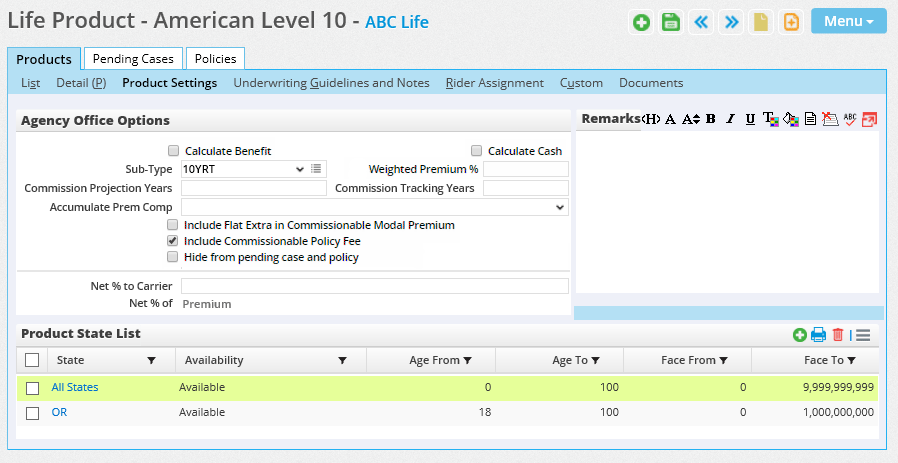Open the Rider Assignment sub-tab
The image size is (898, 463).
495,83
